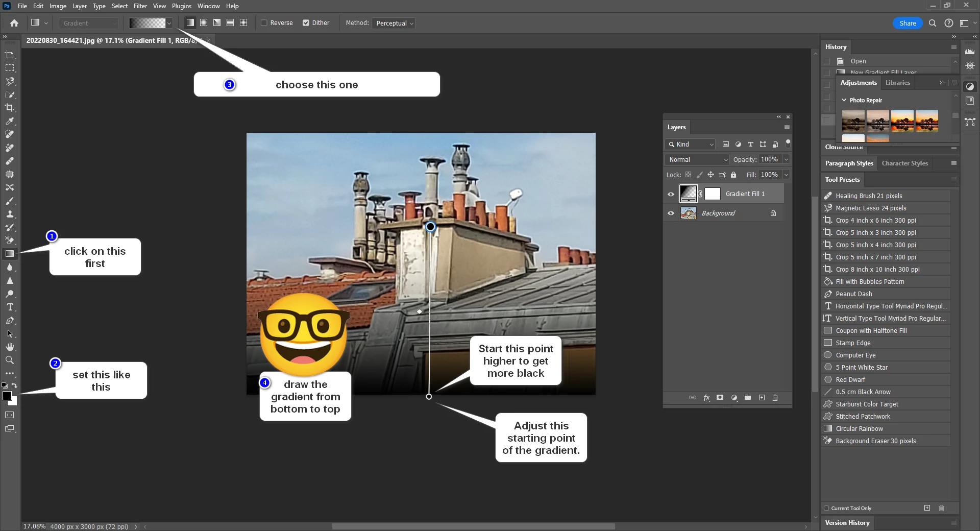Click the foreground color swatch

(7, 396)
